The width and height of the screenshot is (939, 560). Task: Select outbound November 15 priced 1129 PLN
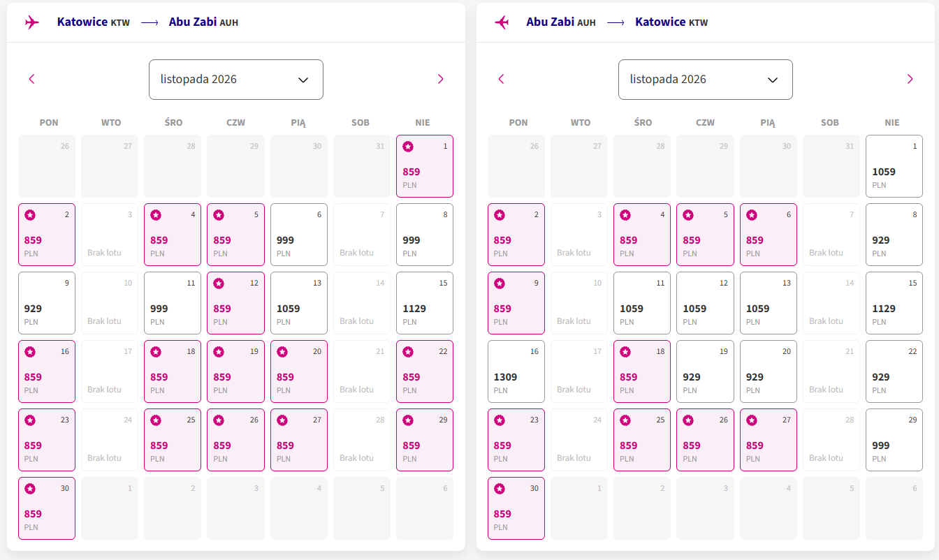425,303
